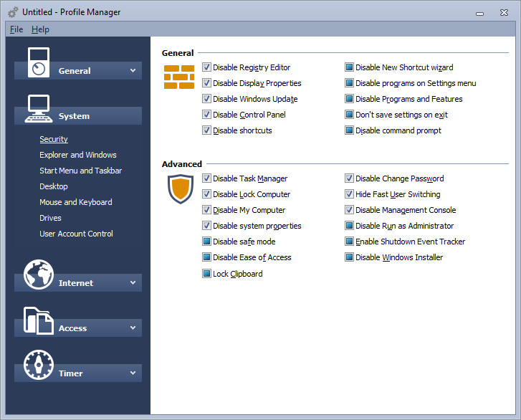
Task: Toggle Disable command prompt checkbox
Action: pyautogui.click(x=349, y=130)
